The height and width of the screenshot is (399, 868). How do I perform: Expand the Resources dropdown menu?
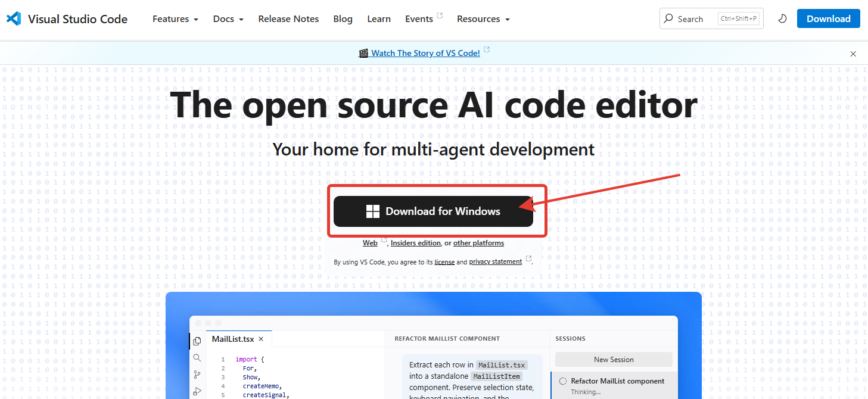483,19
